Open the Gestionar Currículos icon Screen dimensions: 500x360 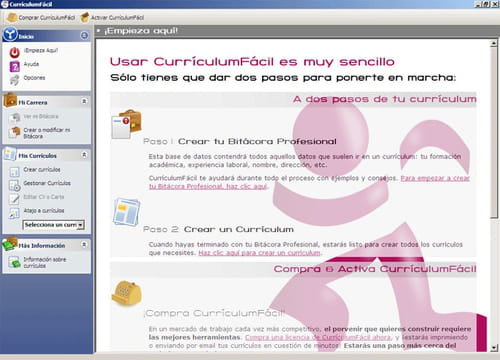14,185
